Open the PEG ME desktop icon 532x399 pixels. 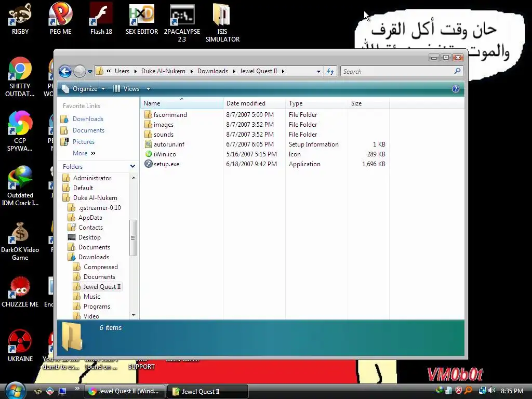60,19
